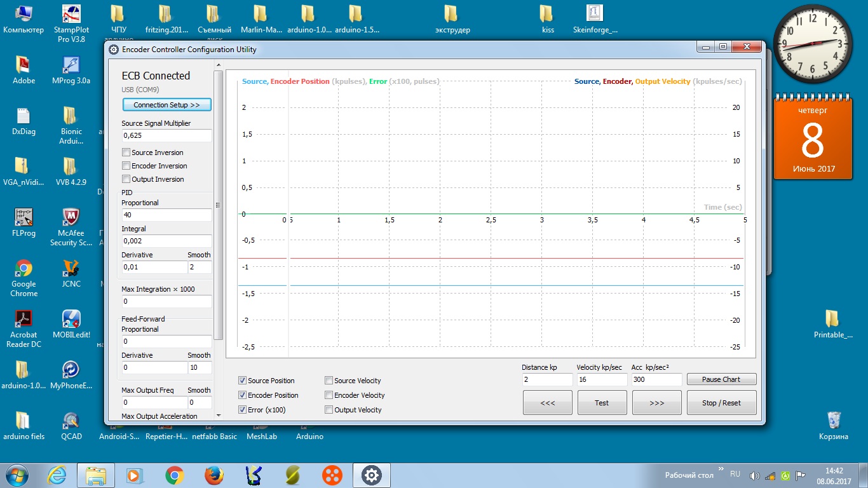Open the экструдер folder on the desktop

coord(452,19)
